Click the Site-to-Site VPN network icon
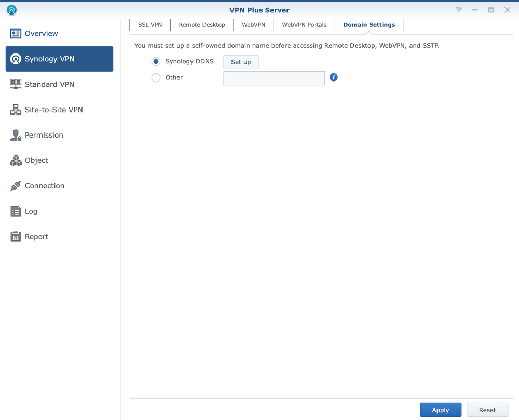 pos(16,110)
